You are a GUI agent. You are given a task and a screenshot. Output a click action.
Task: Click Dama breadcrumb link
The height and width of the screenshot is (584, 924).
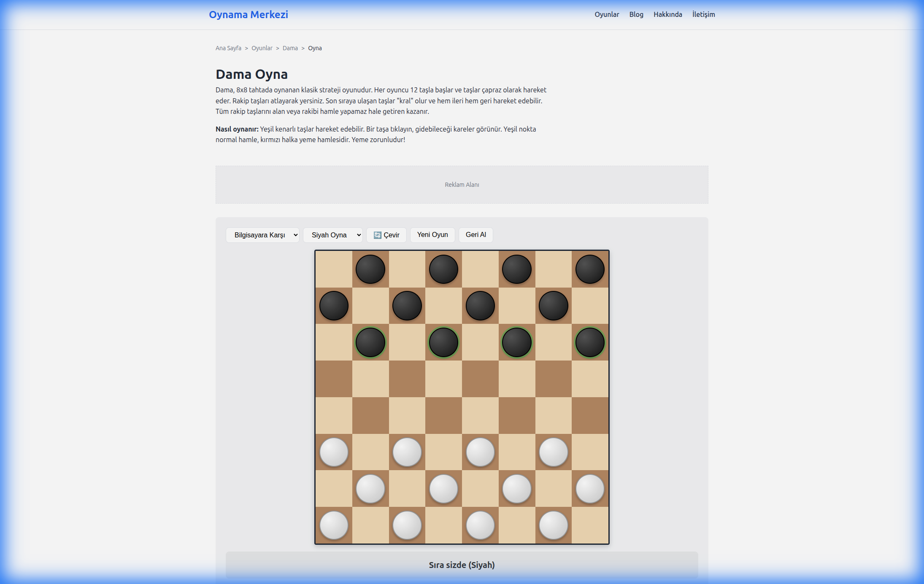tap(290, 48)
